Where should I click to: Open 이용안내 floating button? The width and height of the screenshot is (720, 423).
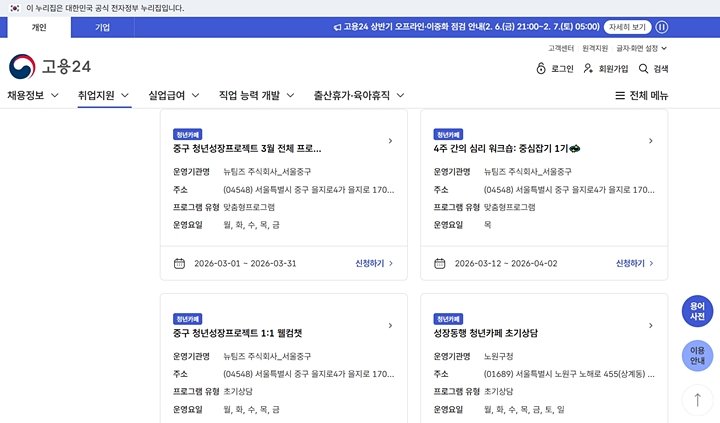click(697, 355)
